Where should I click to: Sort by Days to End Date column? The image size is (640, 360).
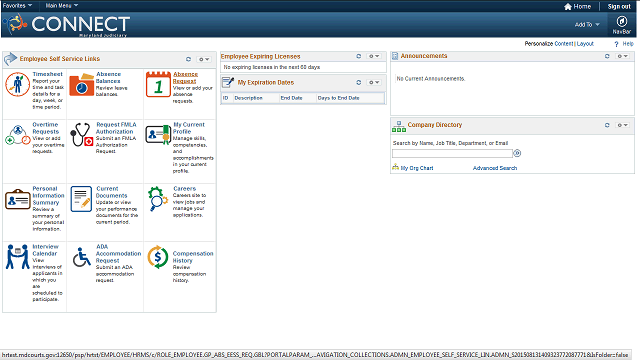click(338, 98)
